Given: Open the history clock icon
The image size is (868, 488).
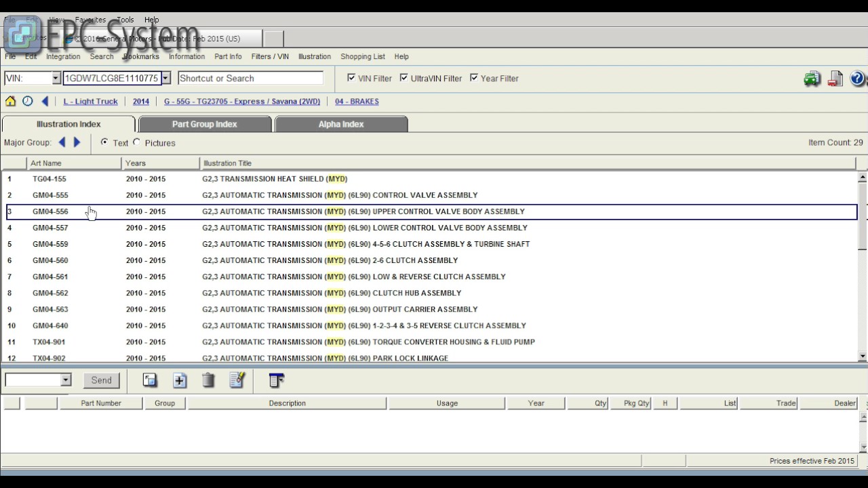Looking at the screenshot, I should 27,101.
